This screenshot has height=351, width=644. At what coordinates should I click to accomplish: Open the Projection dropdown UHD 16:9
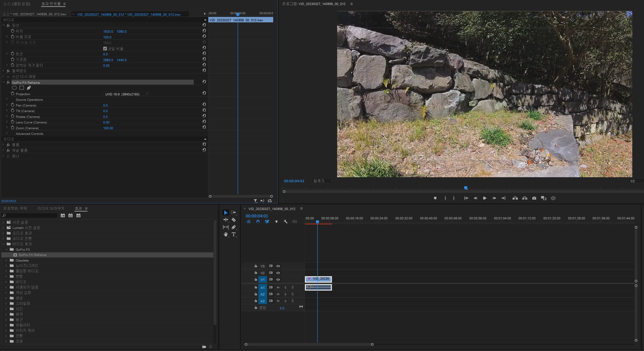126,94
